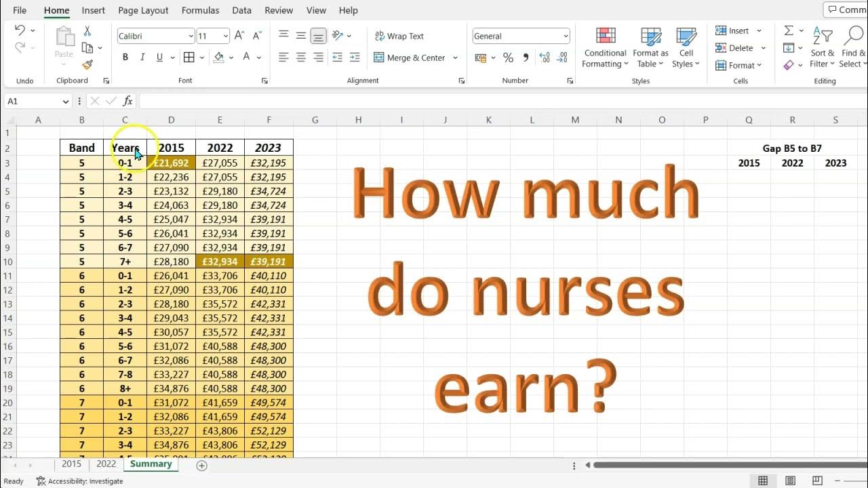The image size is (868, 488).
Task: Apply the Fill Color bucket
Action: 218,58
